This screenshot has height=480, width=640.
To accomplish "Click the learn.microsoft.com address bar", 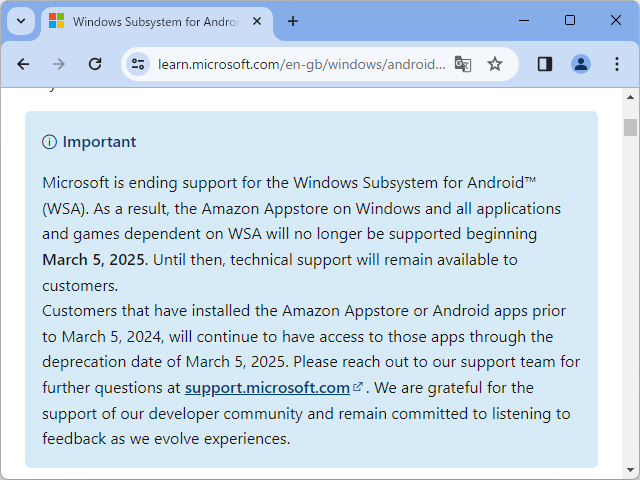I will (x=300, y=64).
